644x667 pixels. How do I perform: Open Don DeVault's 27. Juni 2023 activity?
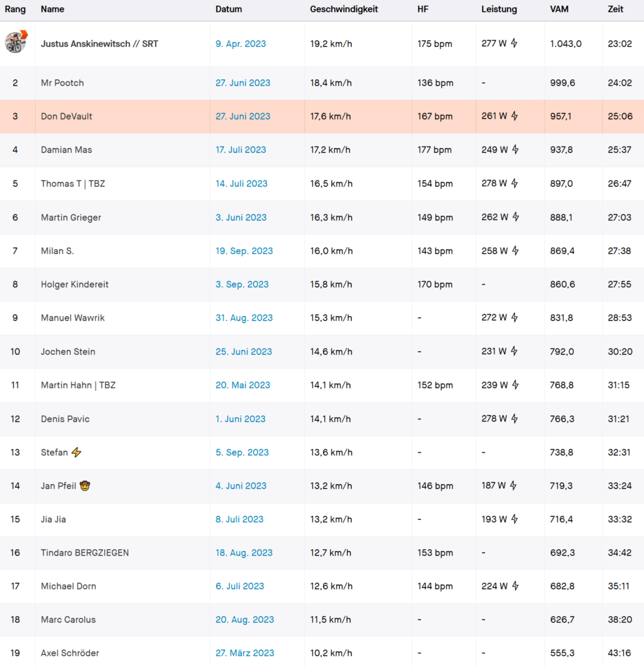coord(242,116)
